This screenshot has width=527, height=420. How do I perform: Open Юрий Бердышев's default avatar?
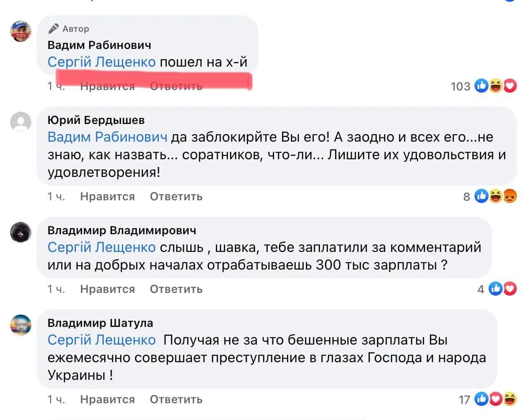click(21, 122)
